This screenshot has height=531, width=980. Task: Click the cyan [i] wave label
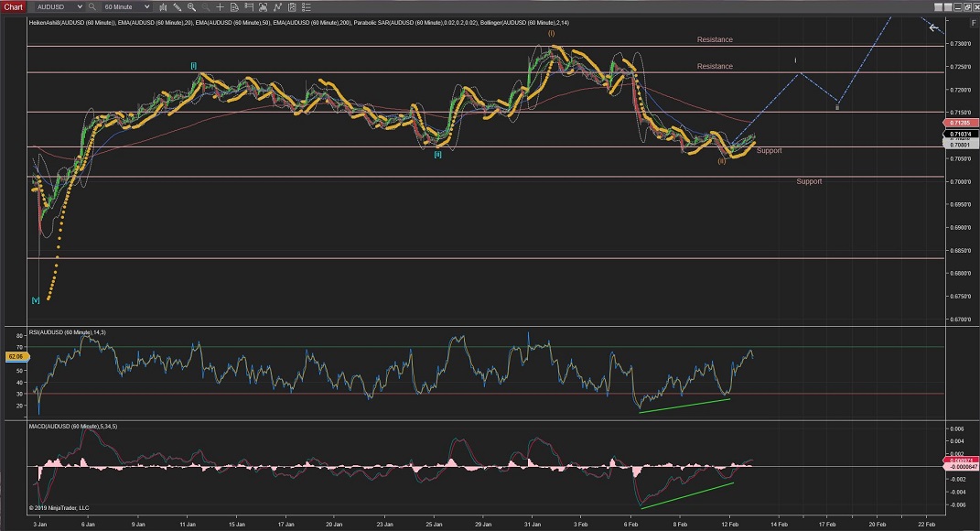click(194, 66)
